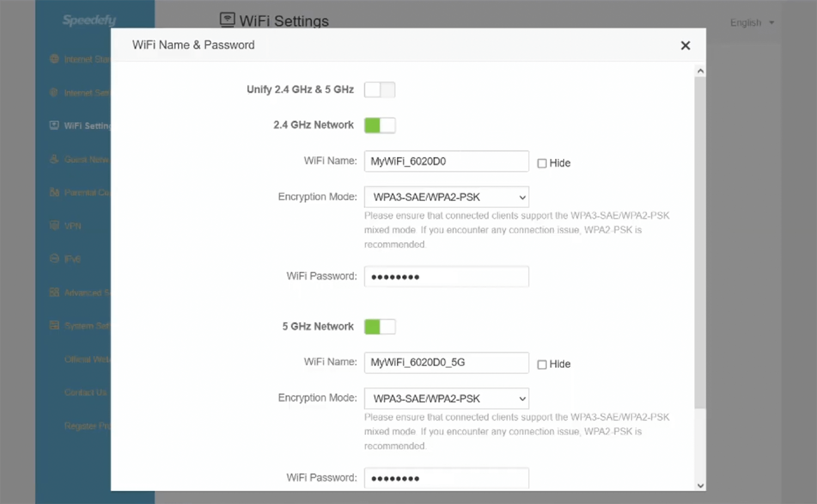Click the Internet Settings sidebar icon
The image size is (817, 504).
coord(54,93)
